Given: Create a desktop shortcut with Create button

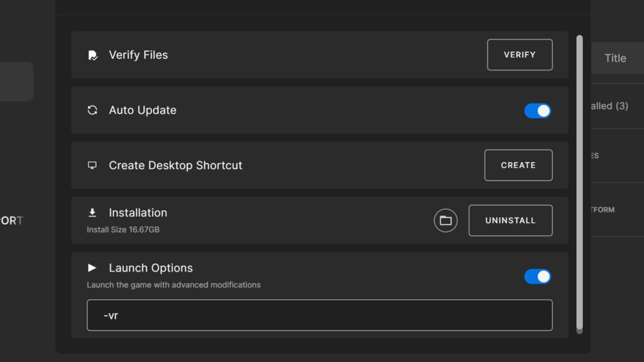Looking at the screenshot, I should [x=518, y=165].
